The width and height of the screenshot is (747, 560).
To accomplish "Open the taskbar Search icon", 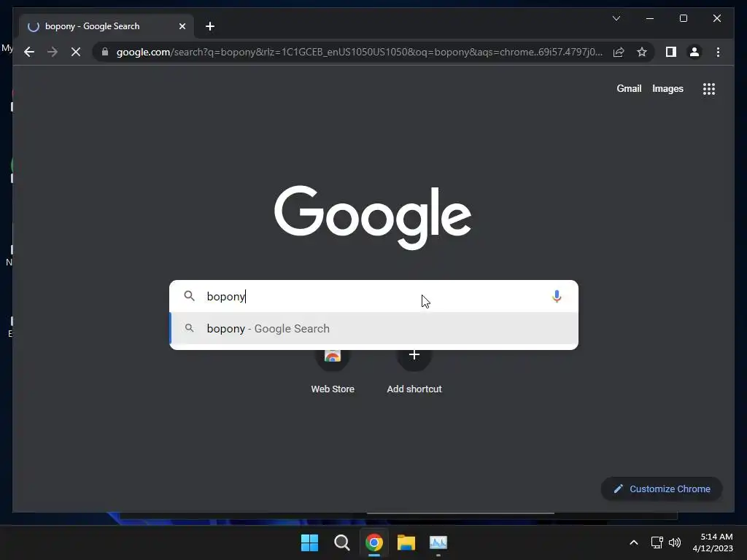I will click(341, 542).
